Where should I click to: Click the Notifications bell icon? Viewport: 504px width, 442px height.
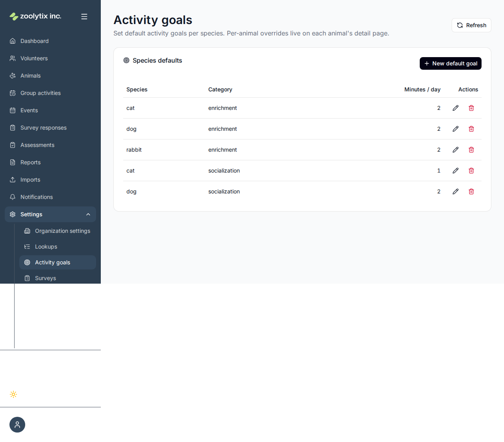pos(13,197)
